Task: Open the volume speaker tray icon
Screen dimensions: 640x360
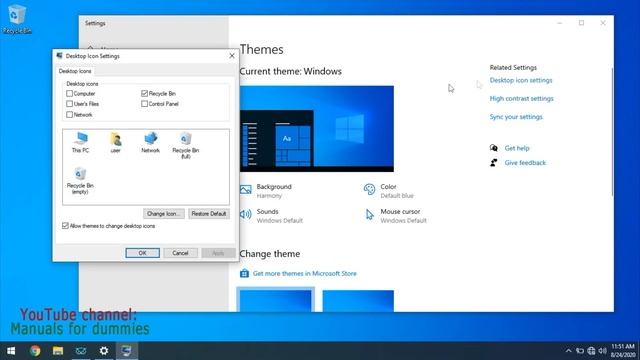Action: tap(602, 351)
